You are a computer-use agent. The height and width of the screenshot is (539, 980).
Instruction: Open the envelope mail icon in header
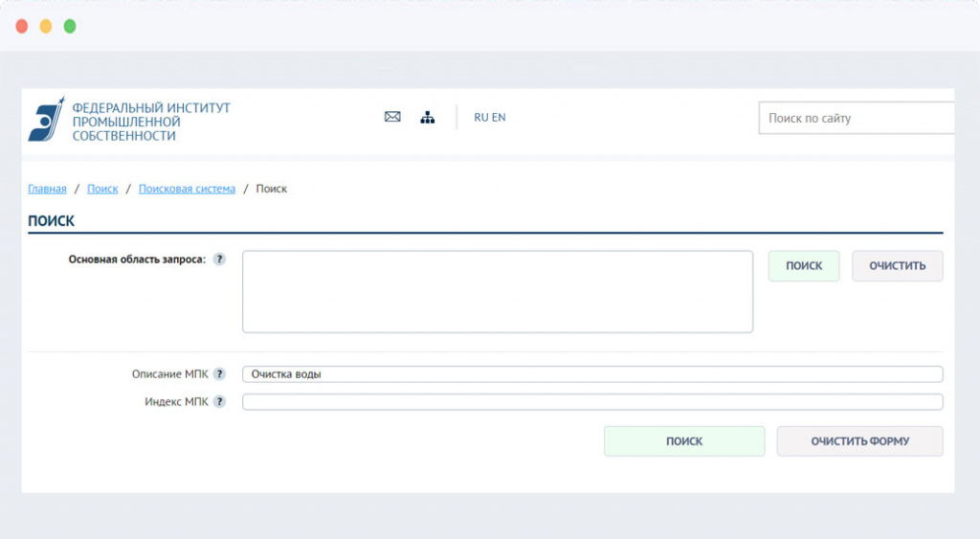pos(392,117)
